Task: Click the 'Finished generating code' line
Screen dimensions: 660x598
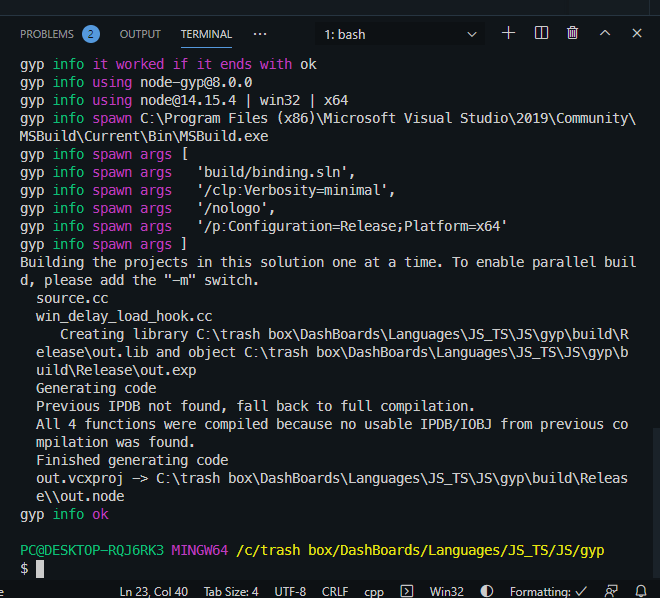Action: tap(132, 460)
